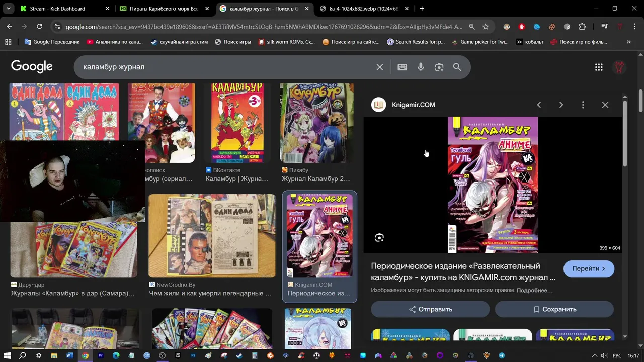This screenshot has width=644, height=362.
Task: Open the on-screen keyboard input tool
Action: coord(402,67)
